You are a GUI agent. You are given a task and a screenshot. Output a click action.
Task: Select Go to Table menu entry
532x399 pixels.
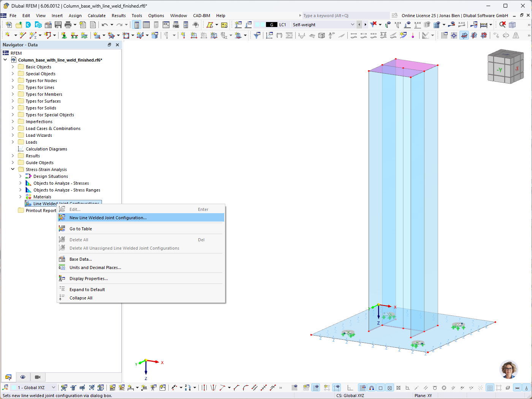coord(141,229)
